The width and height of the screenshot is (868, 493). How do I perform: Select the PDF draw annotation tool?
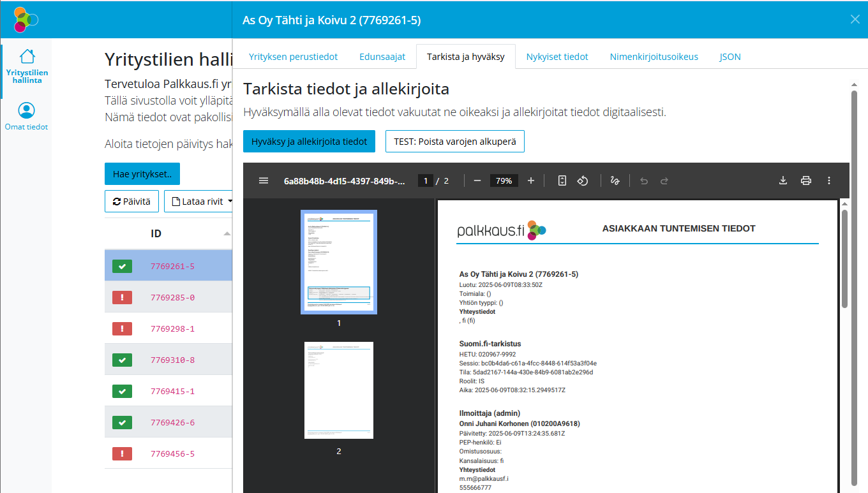tap(615, 180)
